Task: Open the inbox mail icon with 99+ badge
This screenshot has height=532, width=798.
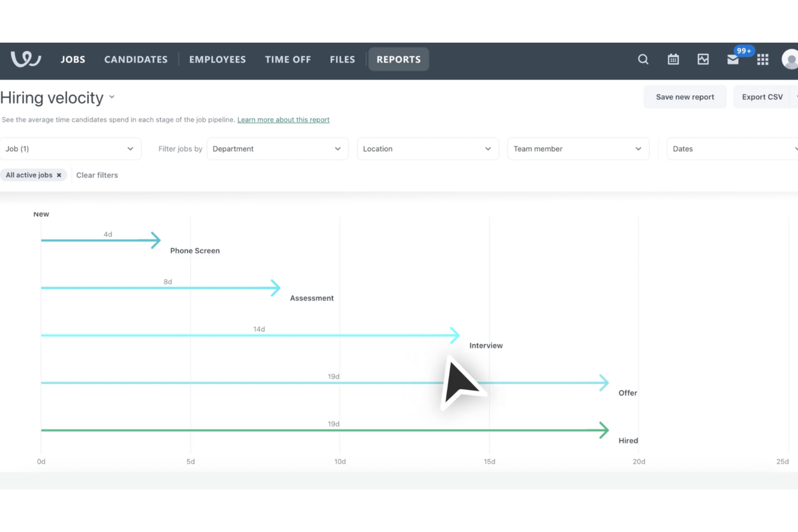Action: tap(733, 60)
